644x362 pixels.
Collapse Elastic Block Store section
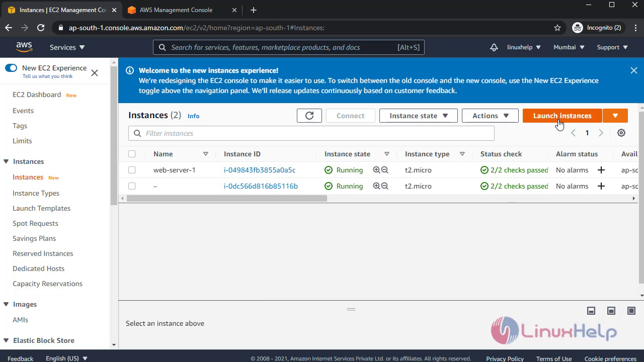click(x=6, y=340)
